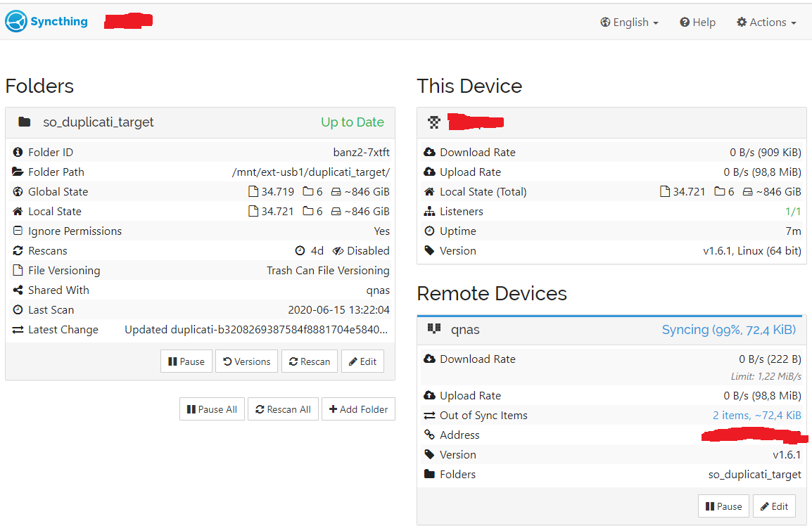The width and height of the screenshot is (812, 526).
Task: Click the Latest Change arrows icon
Action: coord(18,329)
